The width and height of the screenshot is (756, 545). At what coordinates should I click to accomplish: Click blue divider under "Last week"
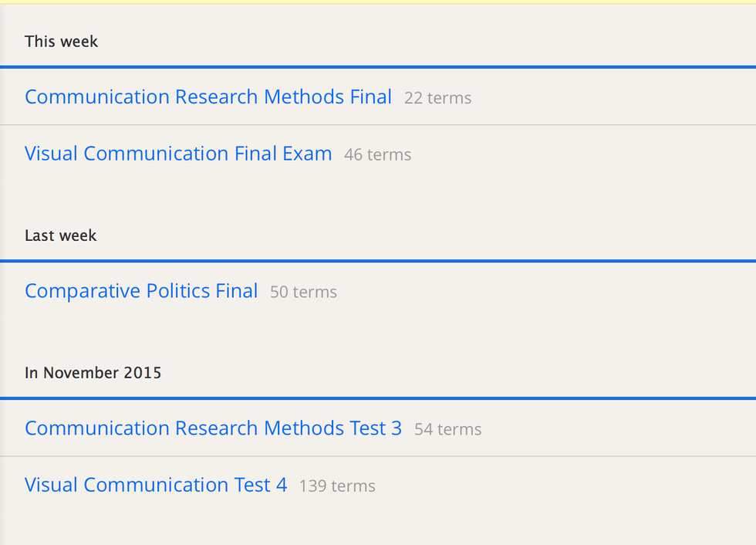click(378, 261)
